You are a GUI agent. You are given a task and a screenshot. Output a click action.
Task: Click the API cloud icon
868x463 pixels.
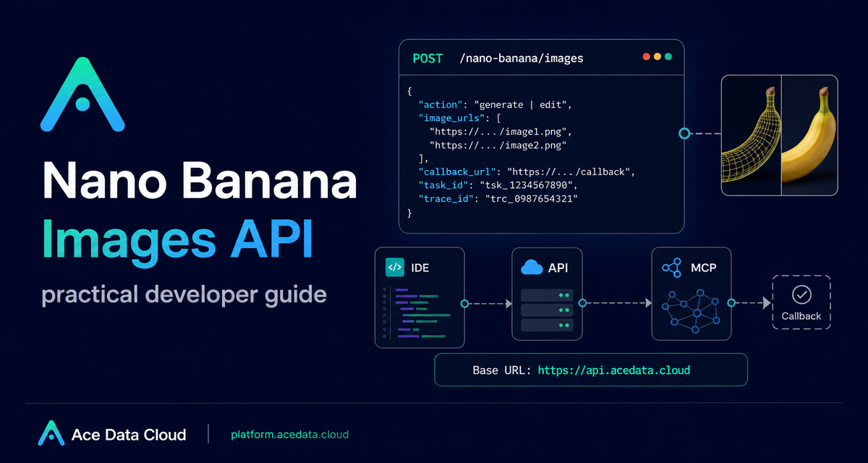pyautogui.click(x=532, y=268)
